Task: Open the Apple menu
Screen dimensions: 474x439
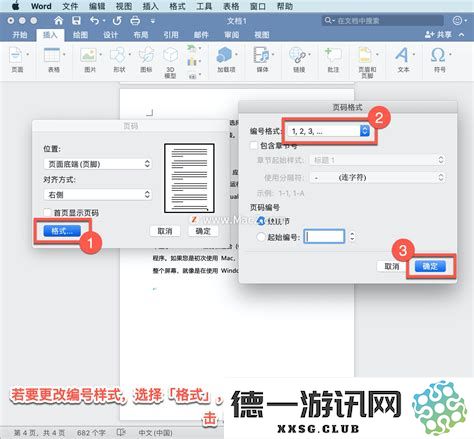Action: 15,6
